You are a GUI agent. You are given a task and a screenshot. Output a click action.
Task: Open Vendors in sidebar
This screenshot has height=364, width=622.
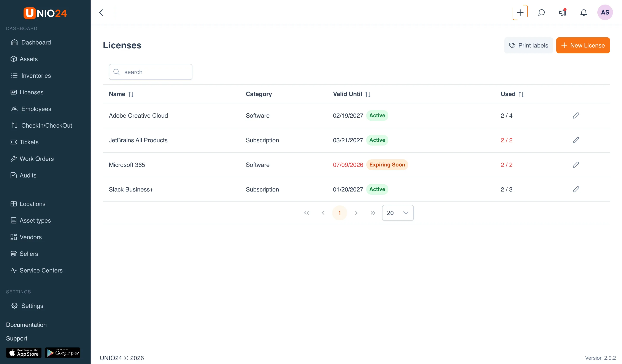(x=26, y=237)
